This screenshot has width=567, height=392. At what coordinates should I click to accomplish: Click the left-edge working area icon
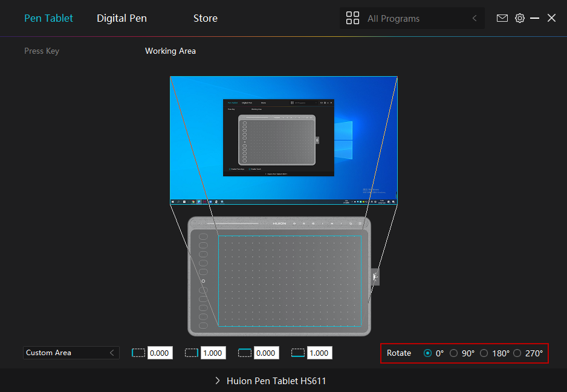point(138,353)
